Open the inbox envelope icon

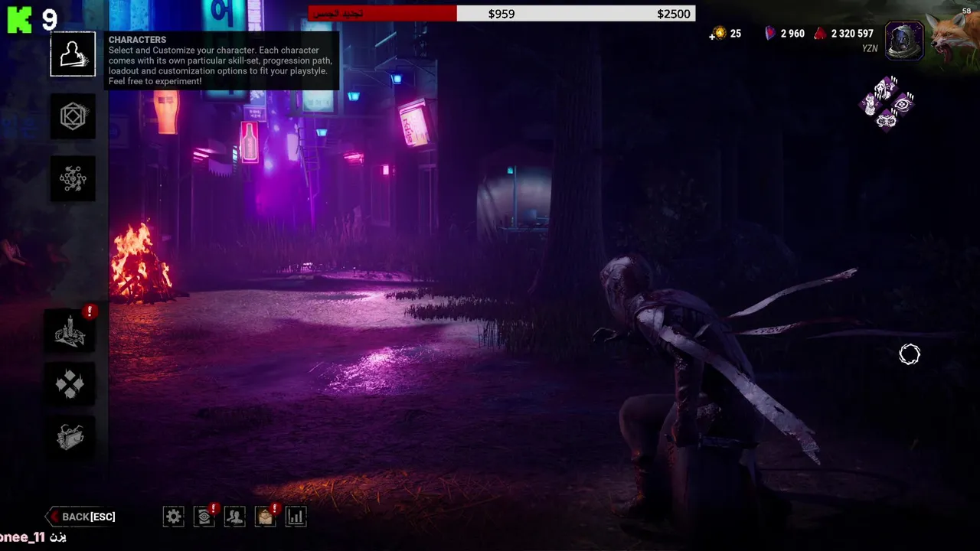266,517
